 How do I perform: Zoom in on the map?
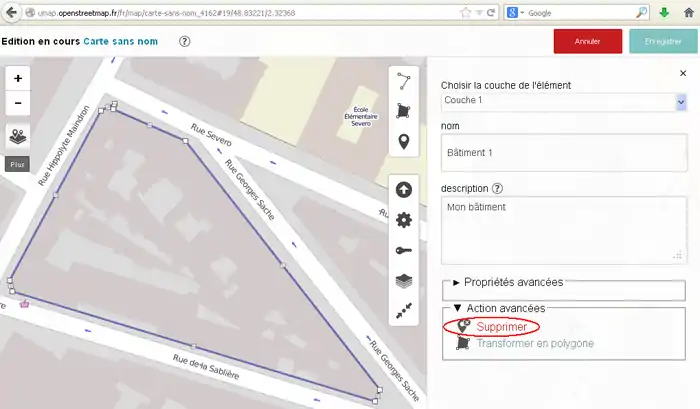coord(19,78)
